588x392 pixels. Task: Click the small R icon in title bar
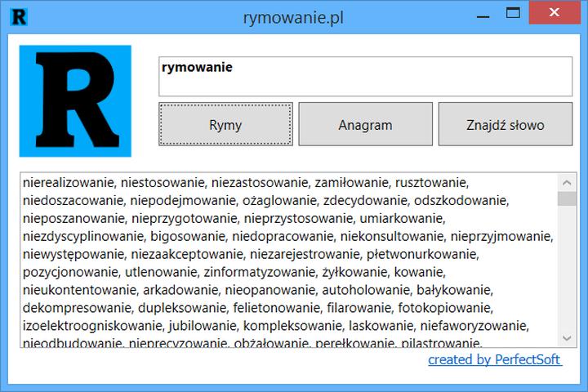[x=16, y=15]
